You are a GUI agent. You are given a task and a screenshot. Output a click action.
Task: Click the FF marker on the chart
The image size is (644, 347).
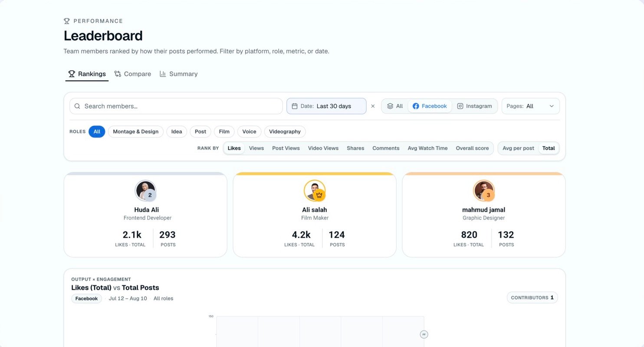click(x=424, y=334)
